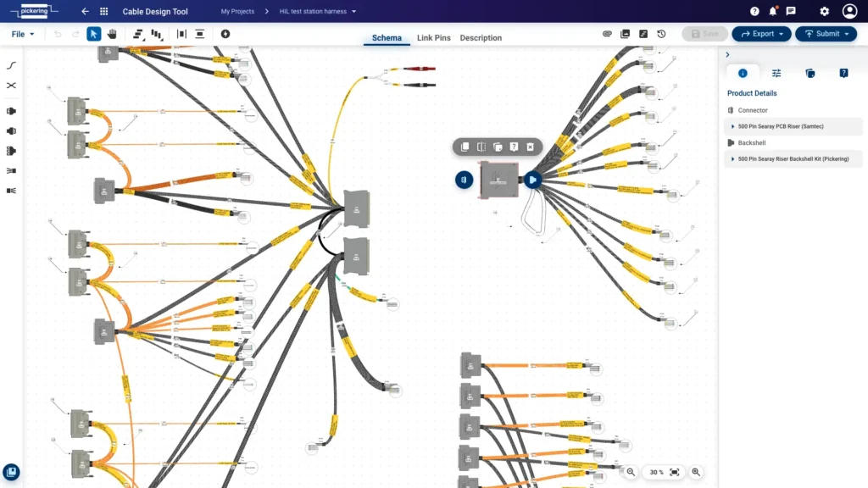This screenshot has height=488, width=868.
Task: Collapse the right details panel
Action: point(727,55)
